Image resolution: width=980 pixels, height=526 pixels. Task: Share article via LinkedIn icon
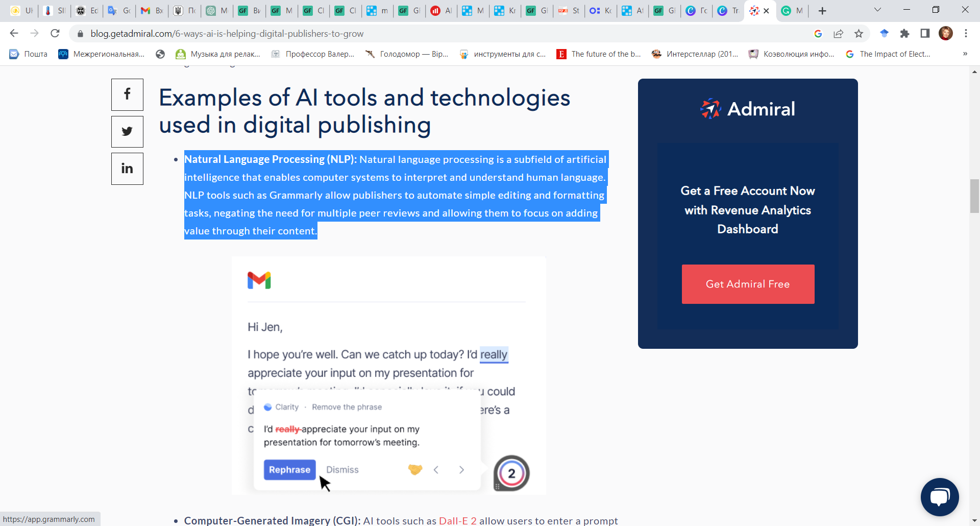[127, 169]
